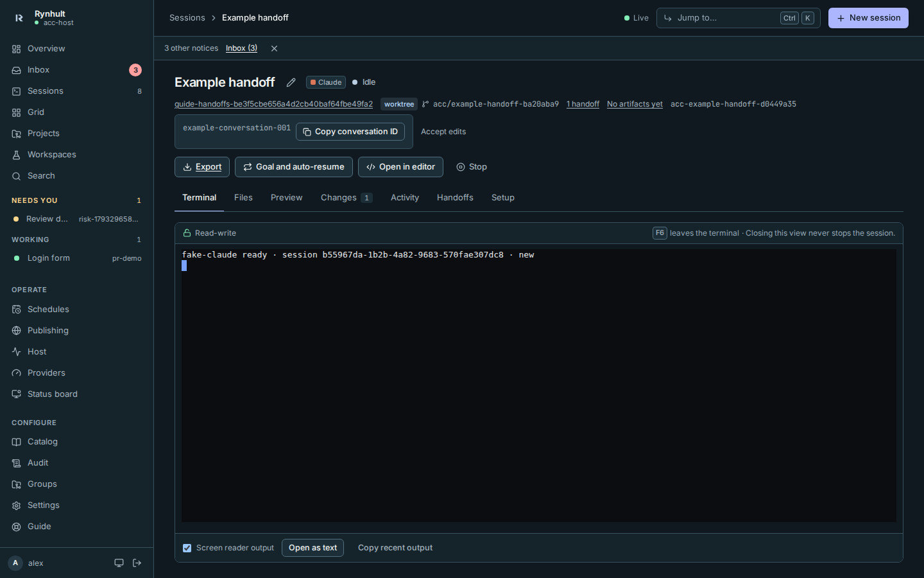The height and width of the screenshot is (578, 924).
Task: Switch to the Files tab
Action: [x=243, y=198]
